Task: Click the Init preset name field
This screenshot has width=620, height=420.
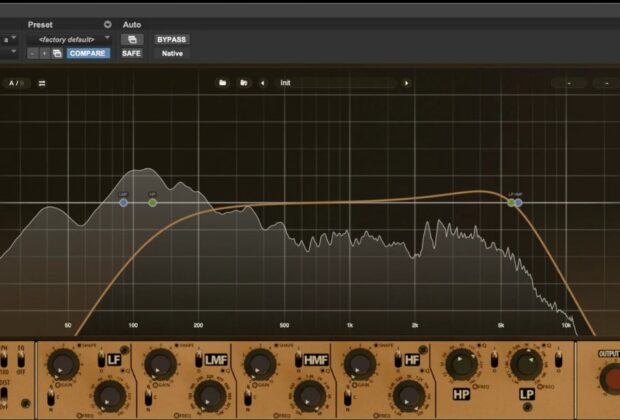Action: pyautogui.click(x=336, y=83)
